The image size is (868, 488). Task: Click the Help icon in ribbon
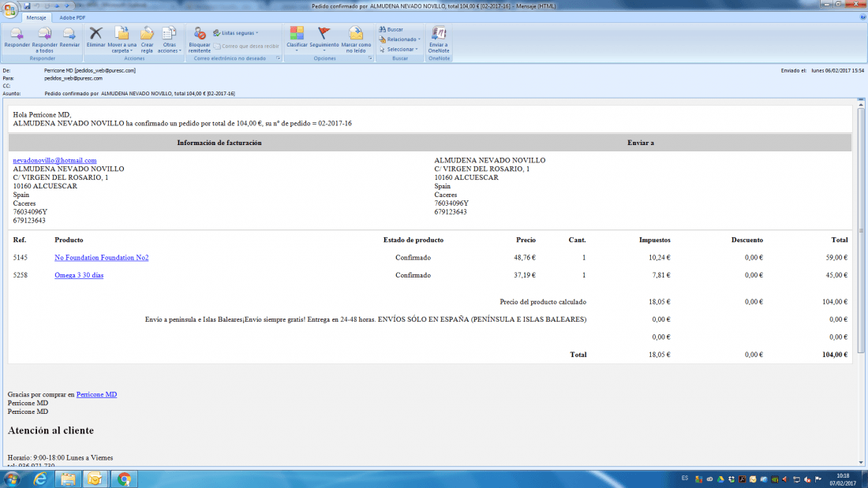click(x=862, y=17)
